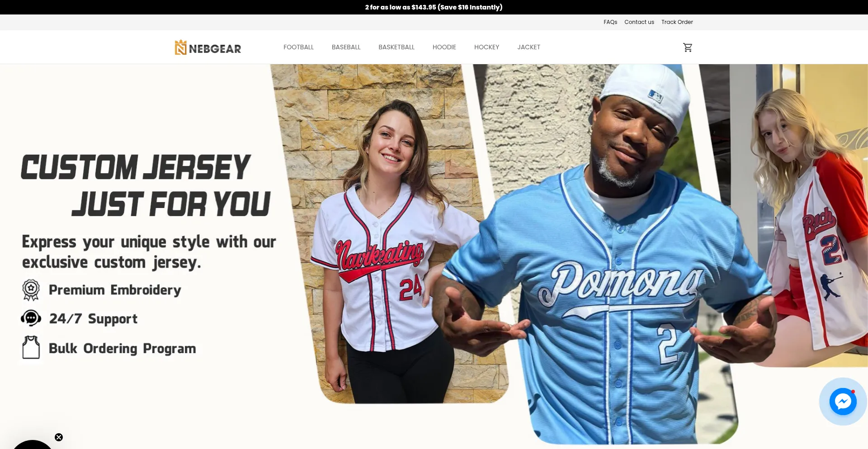Click the promo banner about $143.95
This screenshot has width=868, height=449.
pyautogui.click(x=434, y=7)
